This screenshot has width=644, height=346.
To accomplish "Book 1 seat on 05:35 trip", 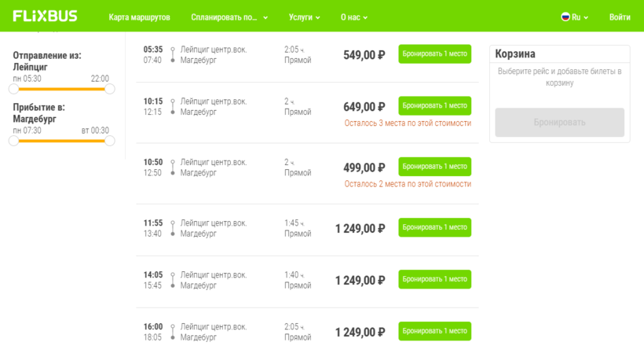I will [434, 54].
